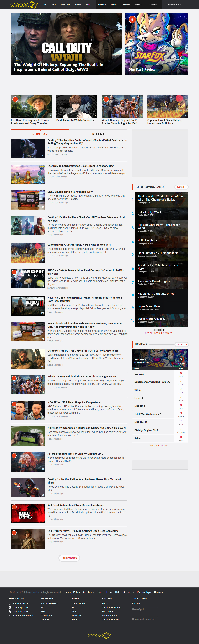Click Privacy Policy in the footer
Viewport: 199px width, 644px height.
[72, 592]
